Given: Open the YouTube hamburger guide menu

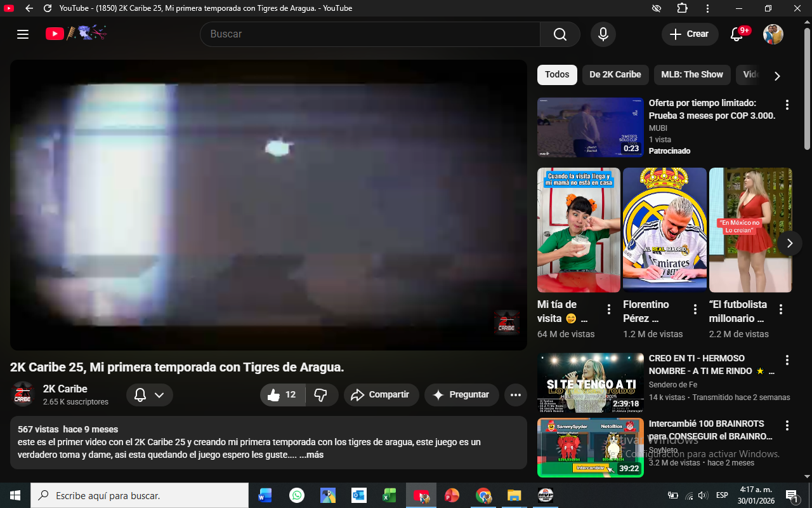Looking at the screenshot, I should pyautogui.click(x=23, y=34).
